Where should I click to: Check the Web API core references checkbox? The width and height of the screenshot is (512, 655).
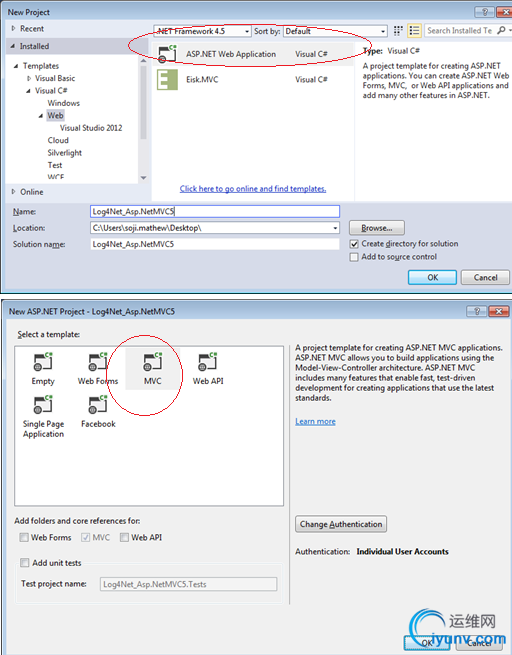124,537
